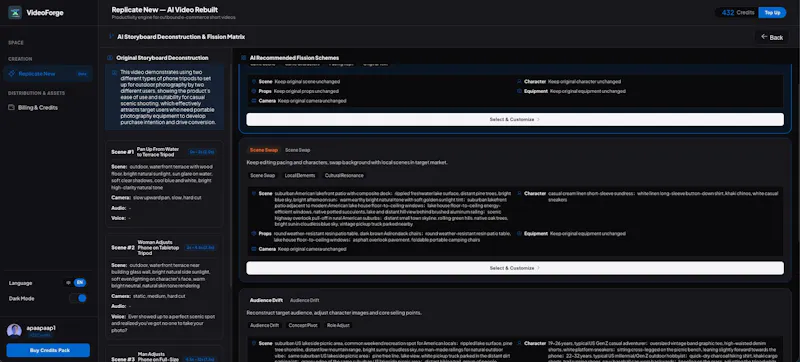Click the language globe icon

pyautogui.click(x=69, y=282)
